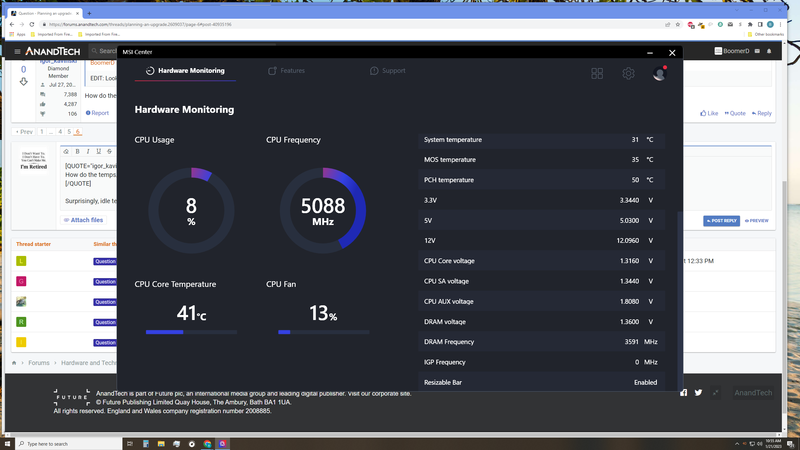The height and width of the screenshot is (450, 800).
Task: Open AnandTech hamburger menu in browser
Action: tap(17, 52)
